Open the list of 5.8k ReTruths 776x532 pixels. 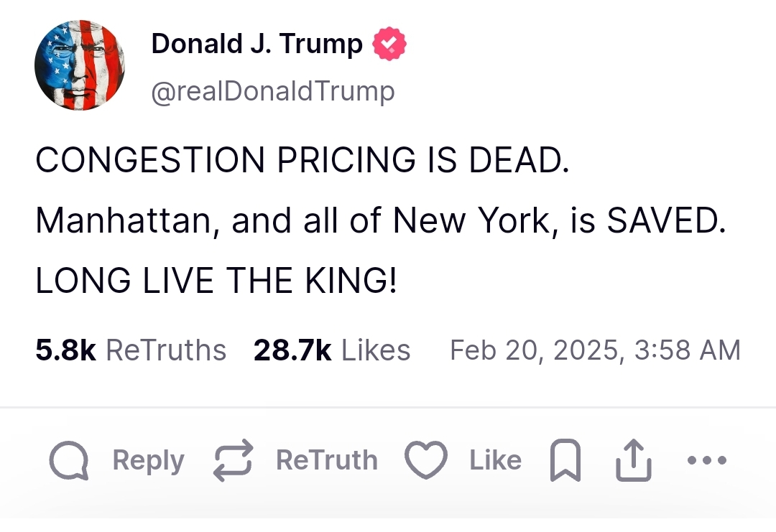(131, 350)
